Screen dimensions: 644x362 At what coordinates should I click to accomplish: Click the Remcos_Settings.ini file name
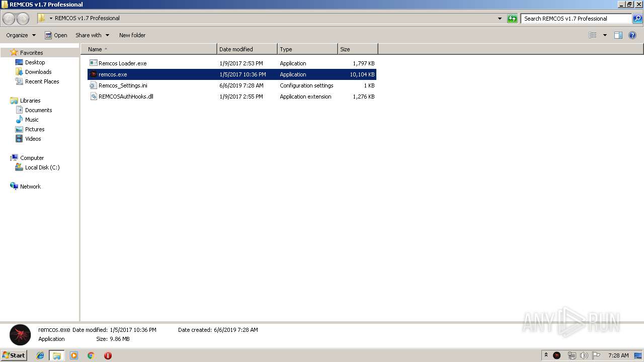(123, 85)
